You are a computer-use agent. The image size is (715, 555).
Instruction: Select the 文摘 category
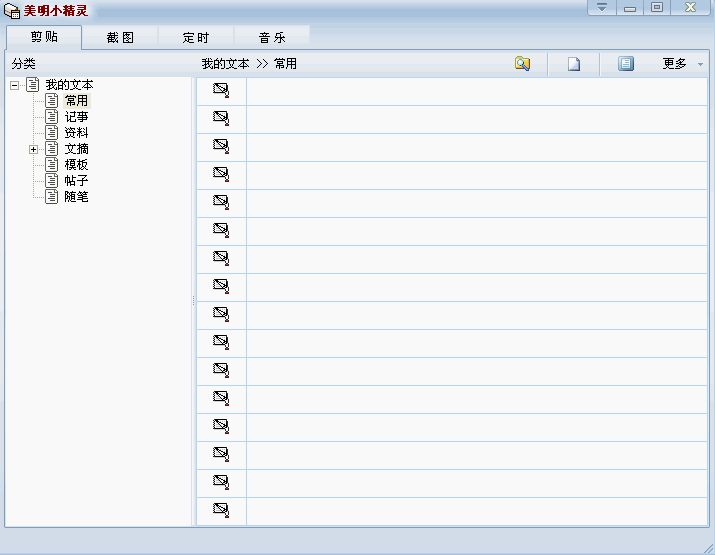point(76,149)
